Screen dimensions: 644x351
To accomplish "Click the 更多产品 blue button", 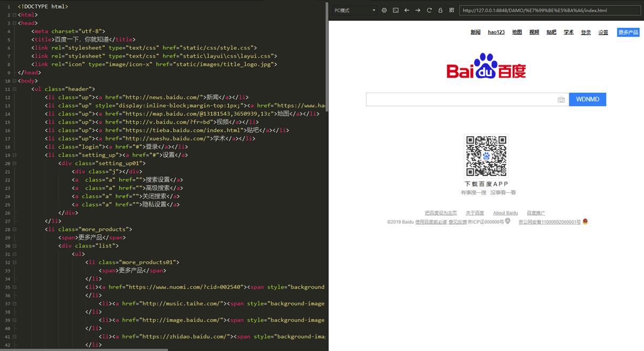I will coord(628,32).
